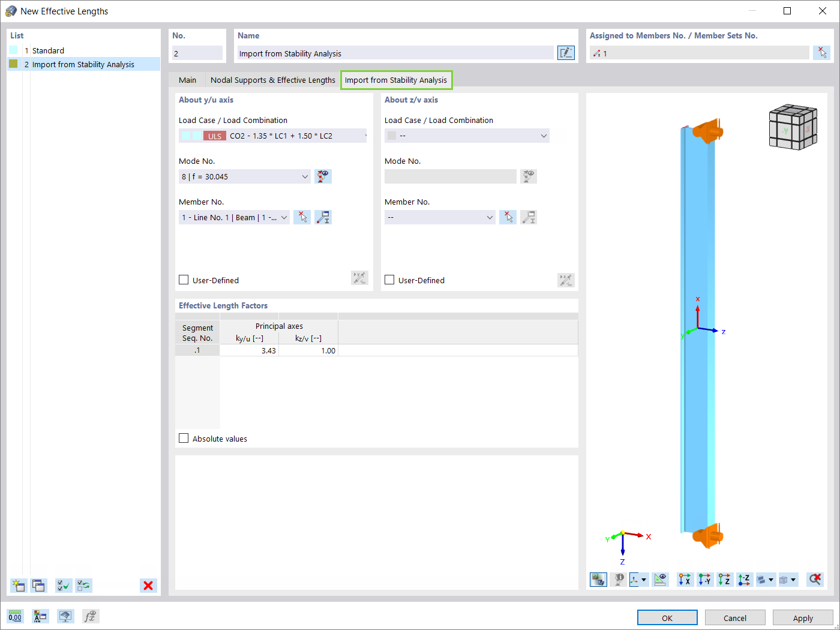Open the Mode No. dropdown
This screenshot has height=630, width=840.
click(x=305, y=176)
